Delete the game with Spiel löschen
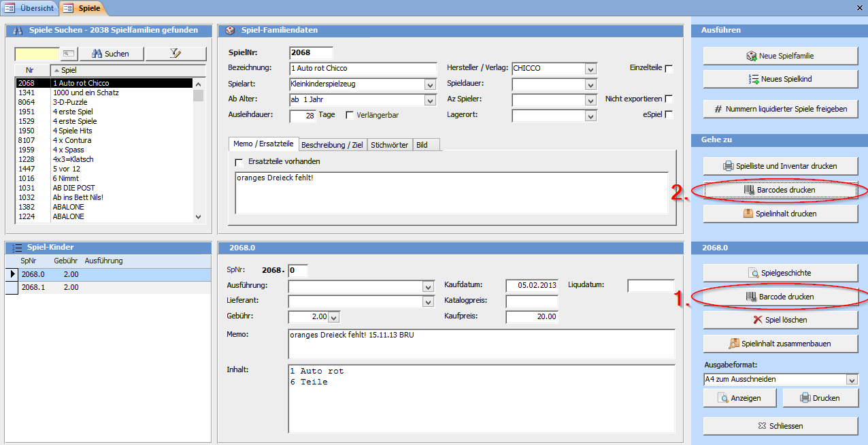Viewport: 868px width, 445px height. (x=780, y=320)
